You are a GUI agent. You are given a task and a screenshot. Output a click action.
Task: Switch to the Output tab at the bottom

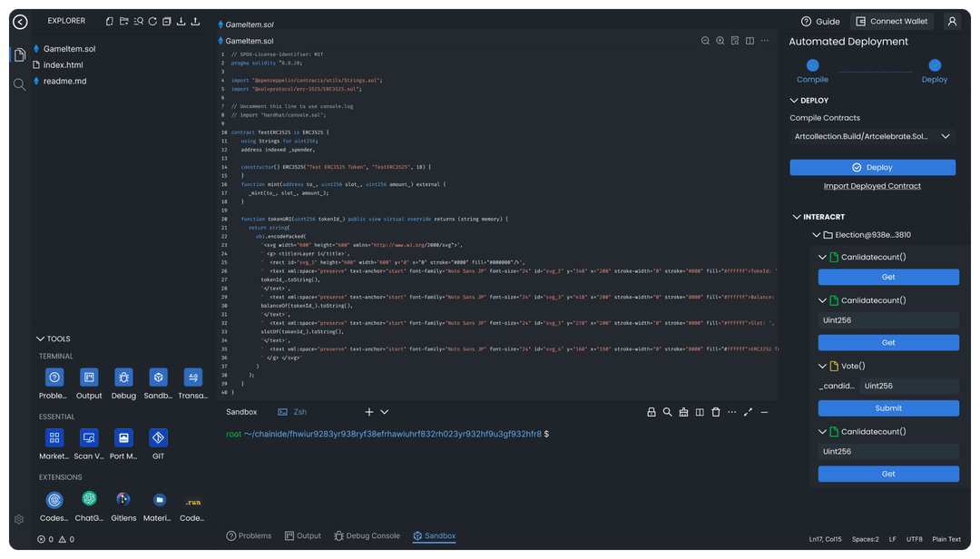[303, 535]
